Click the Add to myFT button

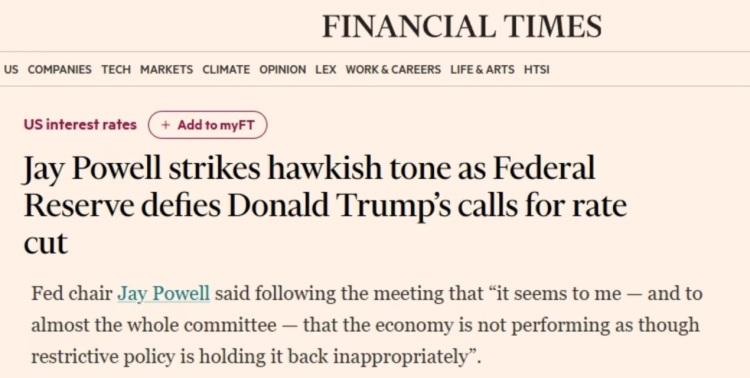208,125
